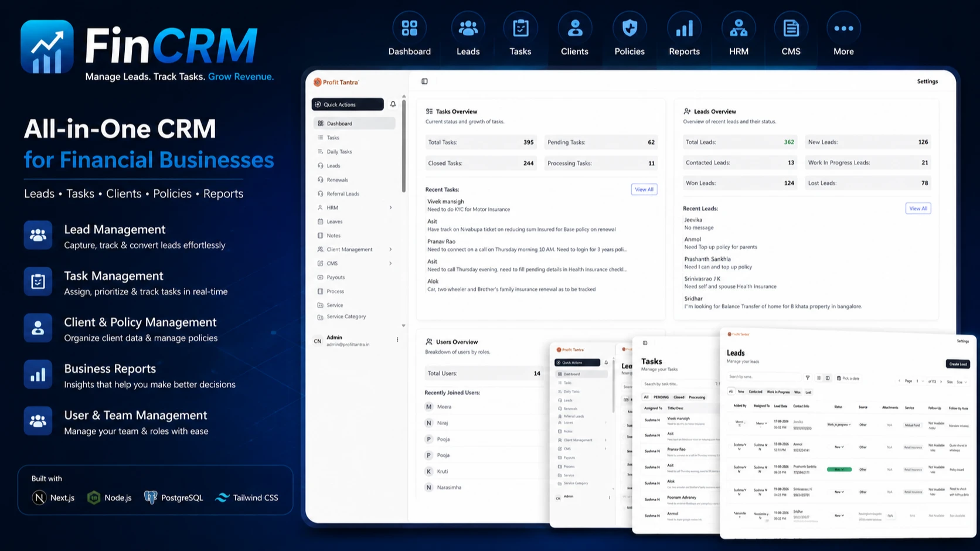Click the Profit Tantra logo in the main window
Image resolution: width=980 pixels, height=551 pixels.
coord(336,82)
